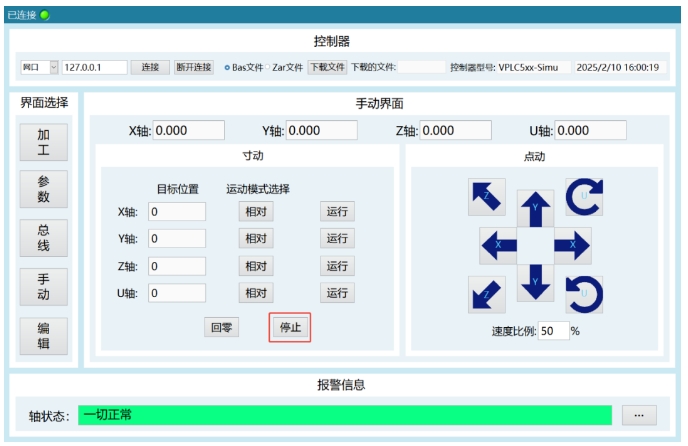Click the U轴 position readout 0.000

point(591,130)
